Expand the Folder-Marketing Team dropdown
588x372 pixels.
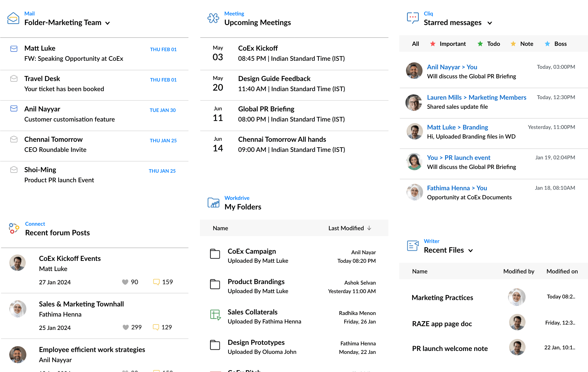pyautogui.click(x=108, y=23)
